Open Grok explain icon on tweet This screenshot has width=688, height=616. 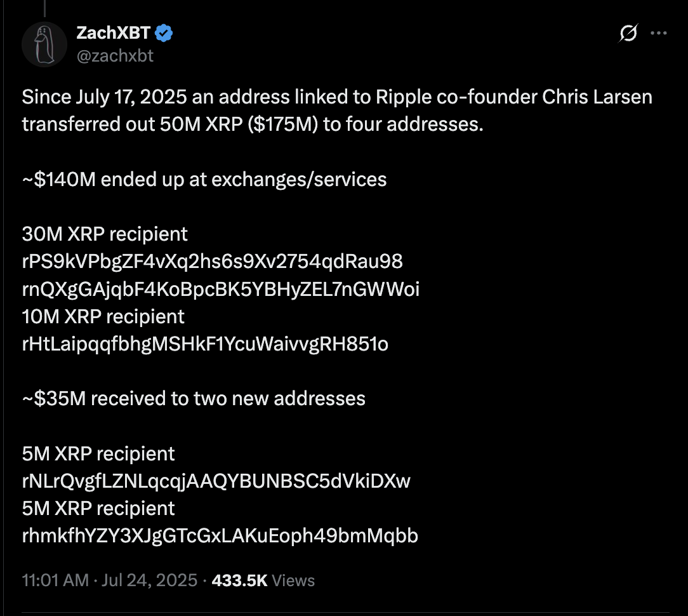tap(628, 34)
